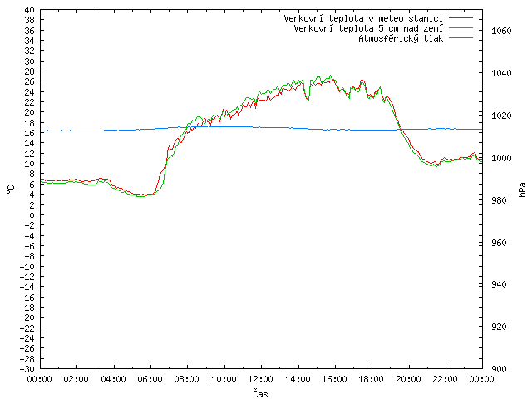The image size is (532, 399).
Task: Click the 22:00 time axis label
Action: click(445, 379)
